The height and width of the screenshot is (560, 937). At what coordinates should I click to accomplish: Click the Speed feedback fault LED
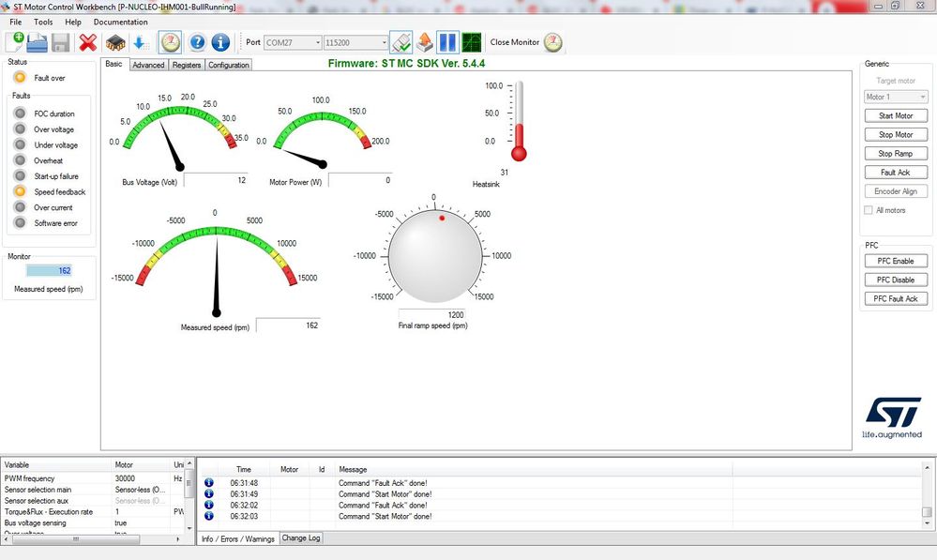(x=20, y=191)
